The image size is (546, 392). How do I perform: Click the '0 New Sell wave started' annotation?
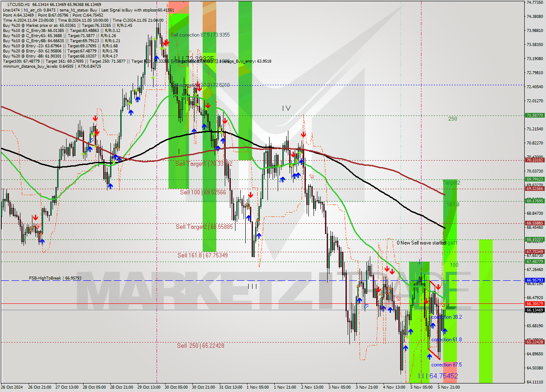pyautogui.click(x=421, y=243)
